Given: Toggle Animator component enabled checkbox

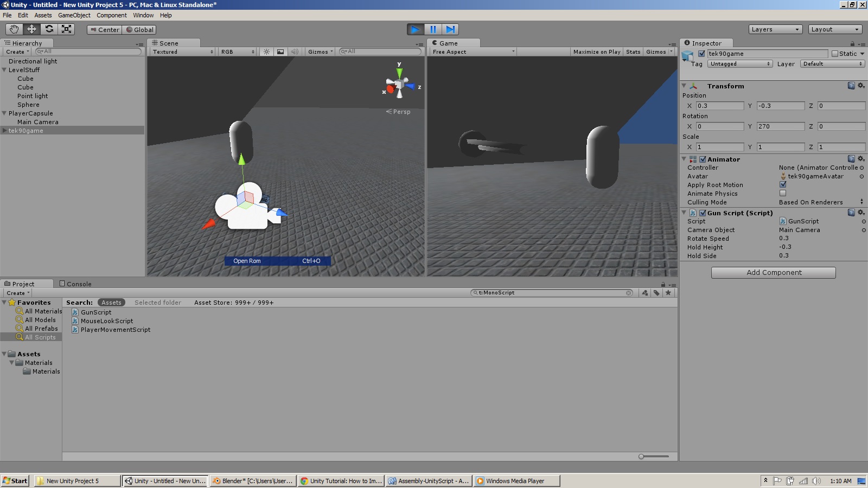Looking at the screenshot, I should tap(703, 159).
